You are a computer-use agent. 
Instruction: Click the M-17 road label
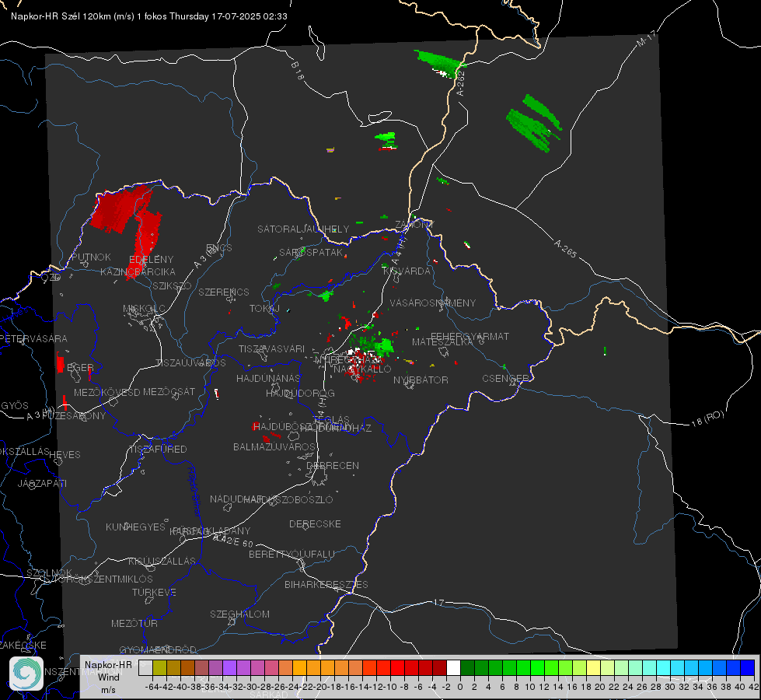(646, 39)
